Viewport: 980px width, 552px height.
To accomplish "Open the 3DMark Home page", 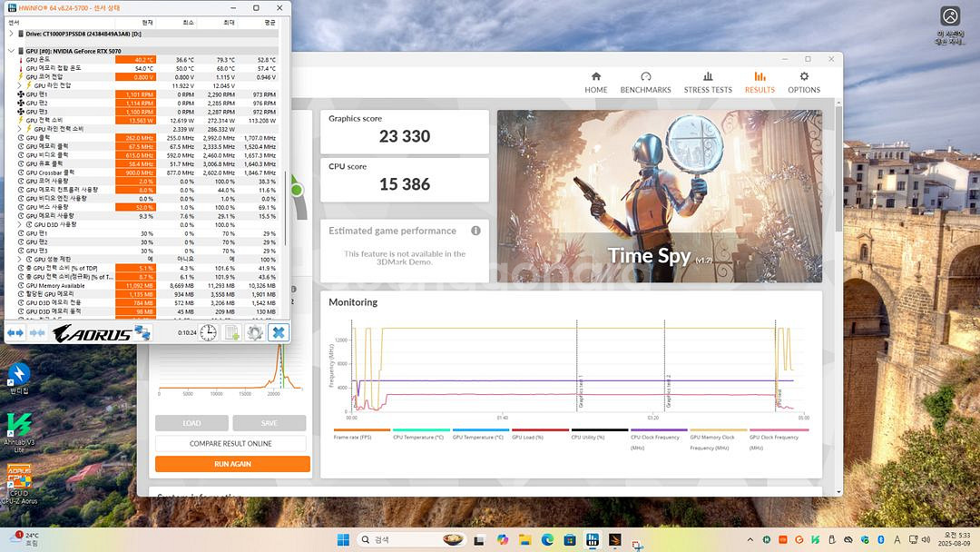I will [x=596, y=83].
